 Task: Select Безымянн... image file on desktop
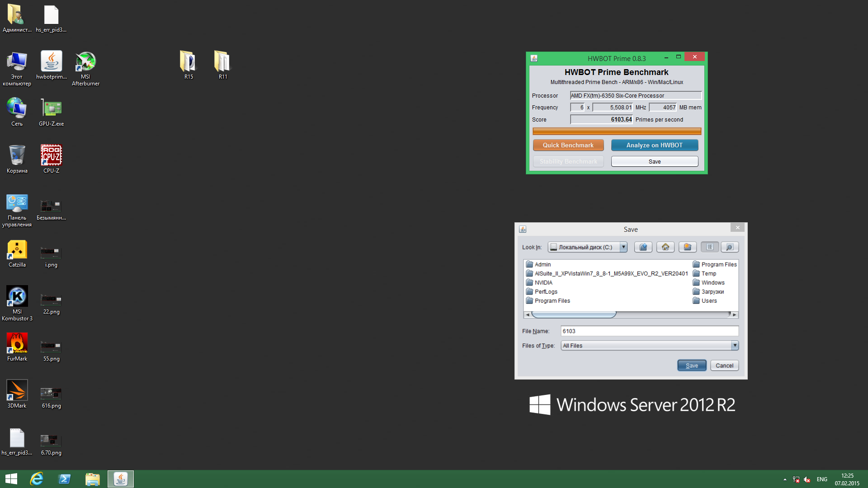click(x=51, y=210)
